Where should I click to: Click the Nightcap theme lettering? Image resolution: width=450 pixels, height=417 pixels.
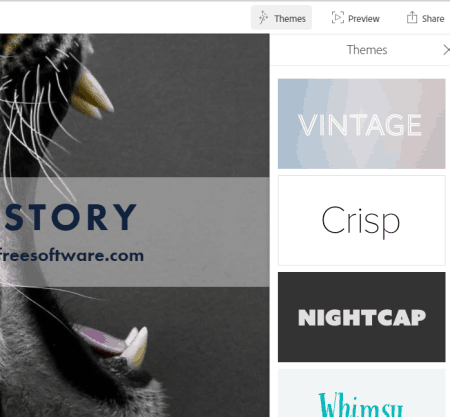362,317
